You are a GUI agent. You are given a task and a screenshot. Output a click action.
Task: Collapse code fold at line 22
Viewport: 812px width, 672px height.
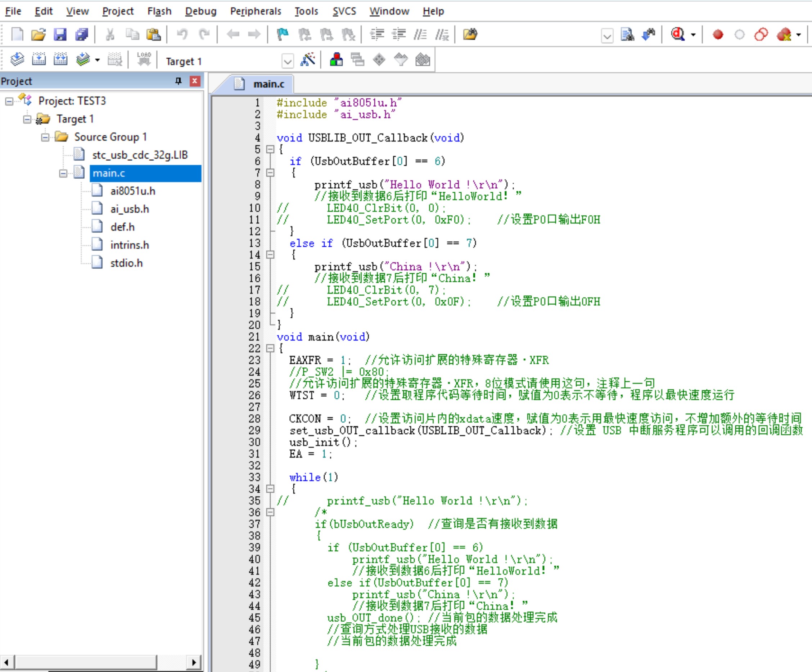point(271,348)
